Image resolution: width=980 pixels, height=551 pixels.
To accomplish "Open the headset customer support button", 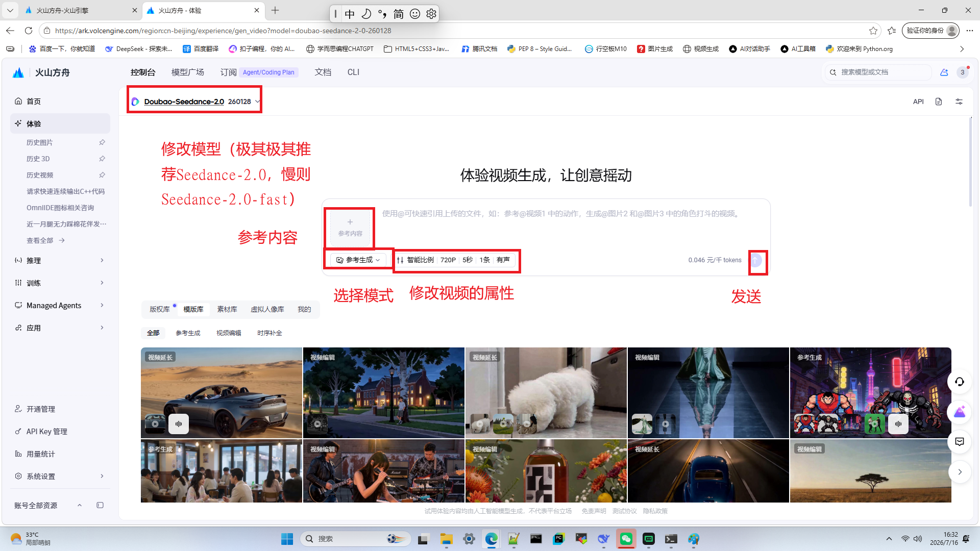I will pos(960,382).
